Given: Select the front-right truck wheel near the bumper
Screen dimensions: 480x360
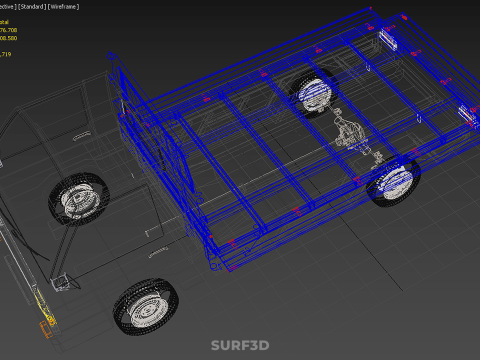Looking at the screenshot, I should [x=146, y=307].
